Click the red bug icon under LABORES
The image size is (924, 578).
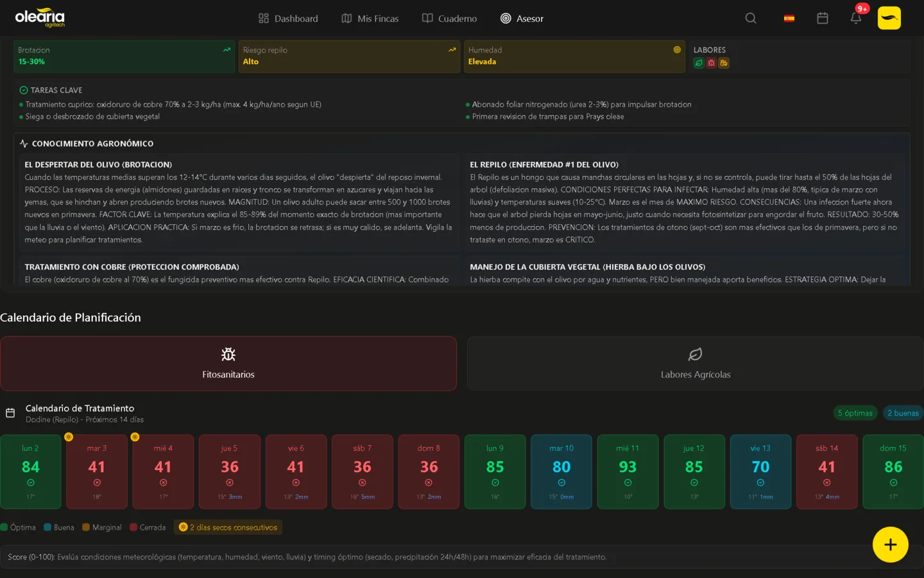pos(711,63)
